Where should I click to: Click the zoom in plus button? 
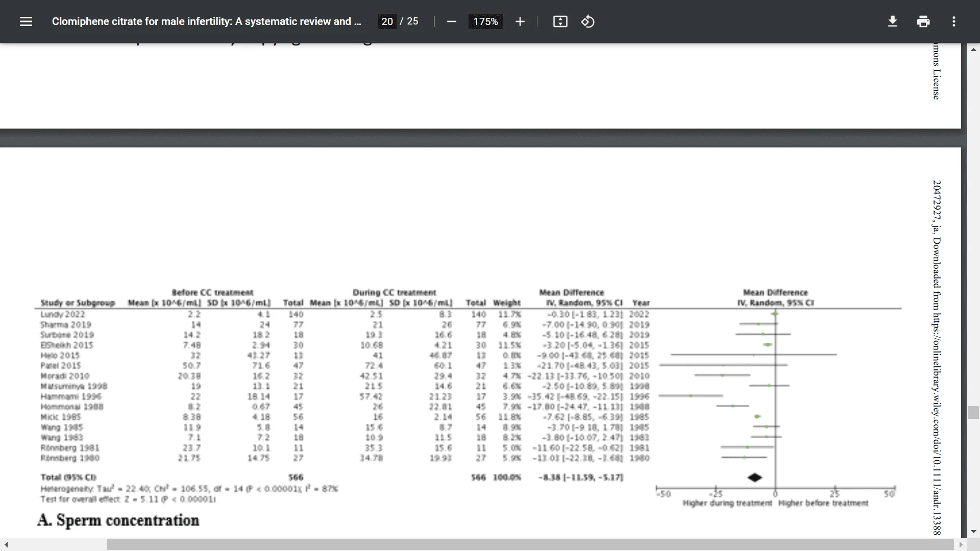(520, 21)
